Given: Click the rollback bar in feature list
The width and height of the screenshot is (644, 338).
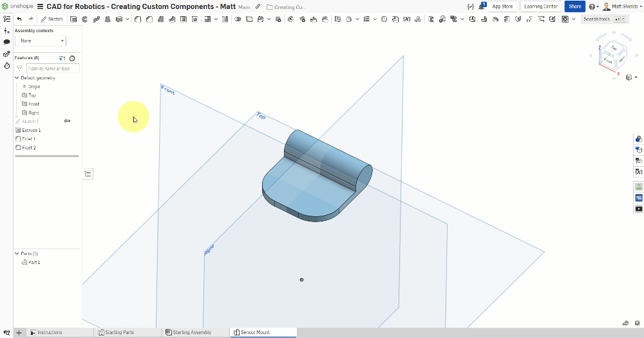Looking at the screenshot, I should (47, 156).
